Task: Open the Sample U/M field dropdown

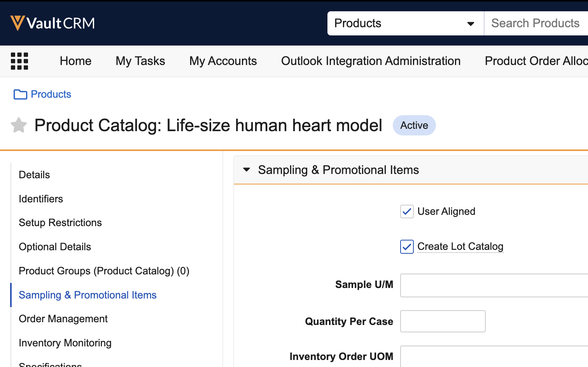Action: 494,285
